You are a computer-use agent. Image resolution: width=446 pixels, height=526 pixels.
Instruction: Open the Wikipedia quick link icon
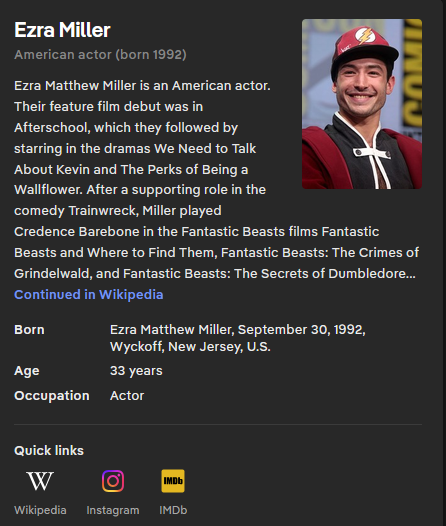tap(40, 481)
